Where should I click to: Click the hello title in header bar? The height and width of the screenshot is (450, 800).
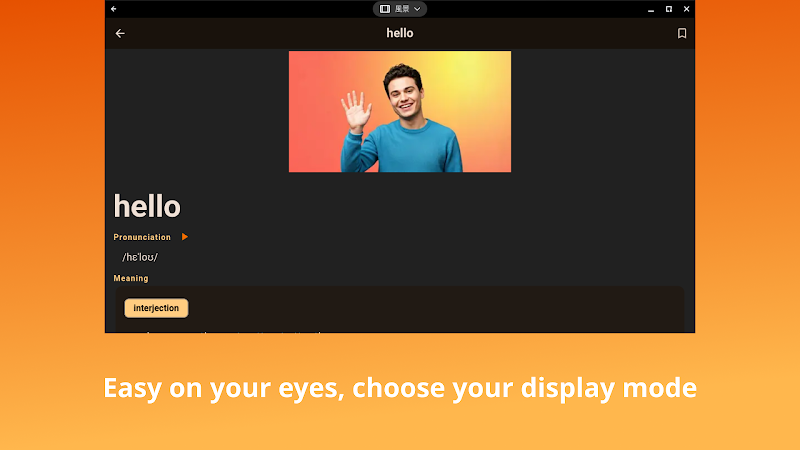point(399,33)
